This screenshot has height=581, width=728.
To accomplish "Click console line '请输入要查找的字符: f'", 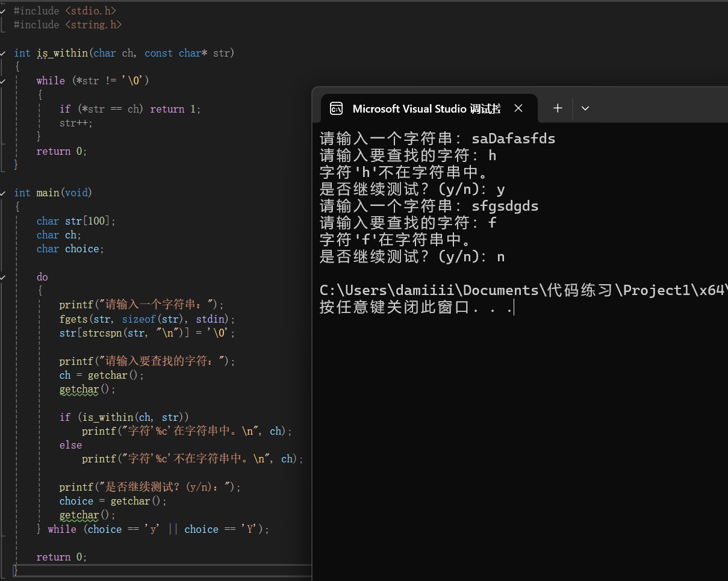I will click(x=408, y=223).
